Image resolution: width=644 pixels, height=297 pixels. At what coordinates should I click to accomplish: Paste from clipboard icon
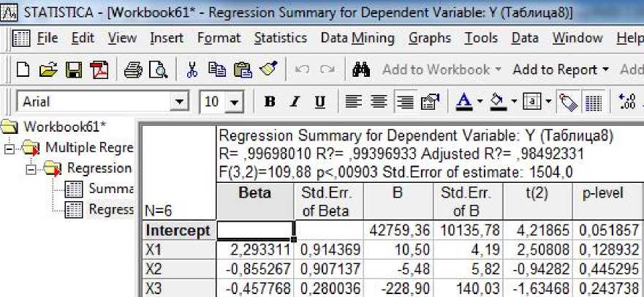(x=243, y=69)
